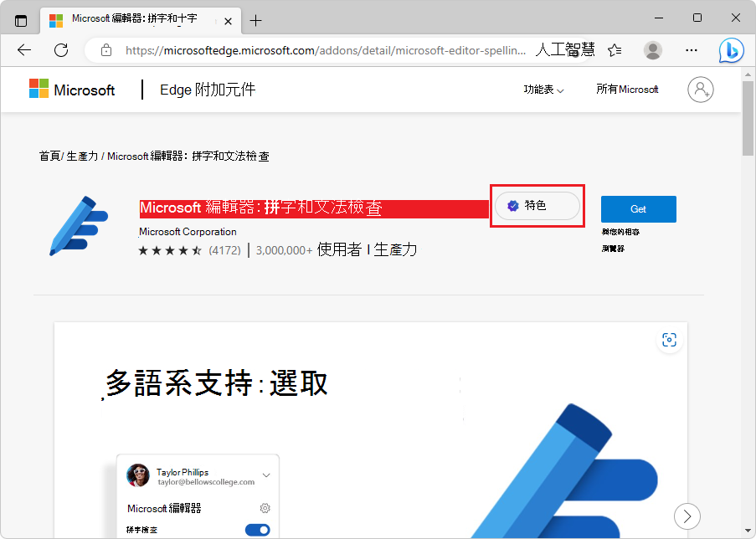Viewport: 756px width, 539px height.
Task: Minimize the browser window
Action: [659, 18]
